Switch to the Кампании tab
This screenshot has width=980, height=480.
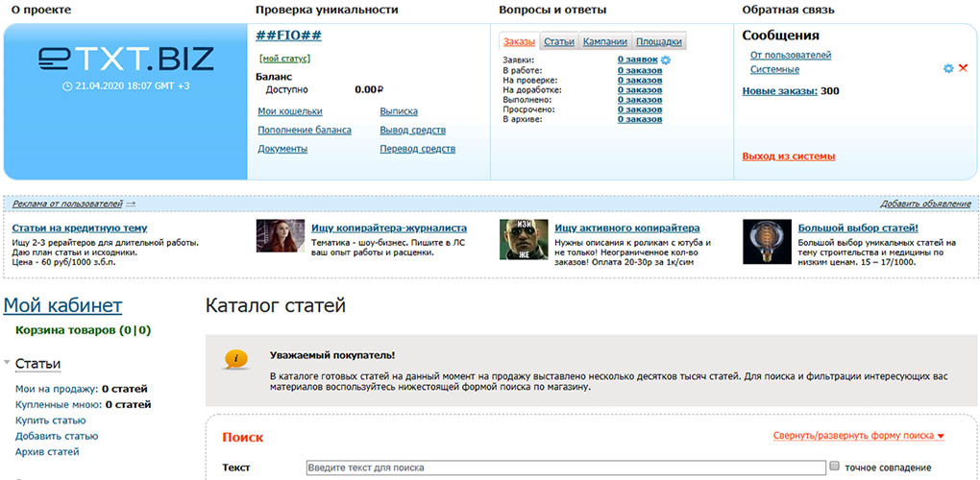point(605,42)
